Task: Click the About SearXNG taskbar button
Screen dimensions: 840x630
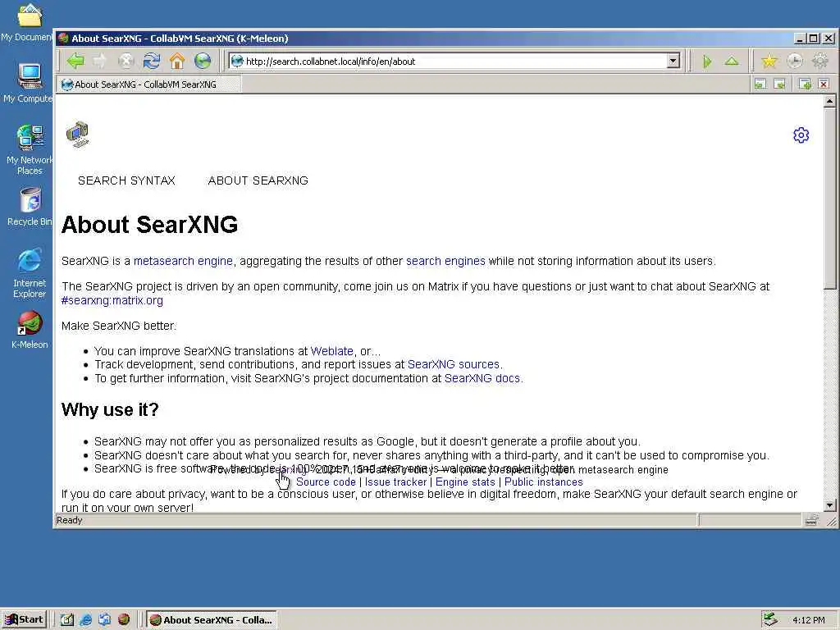Action: 212,620
